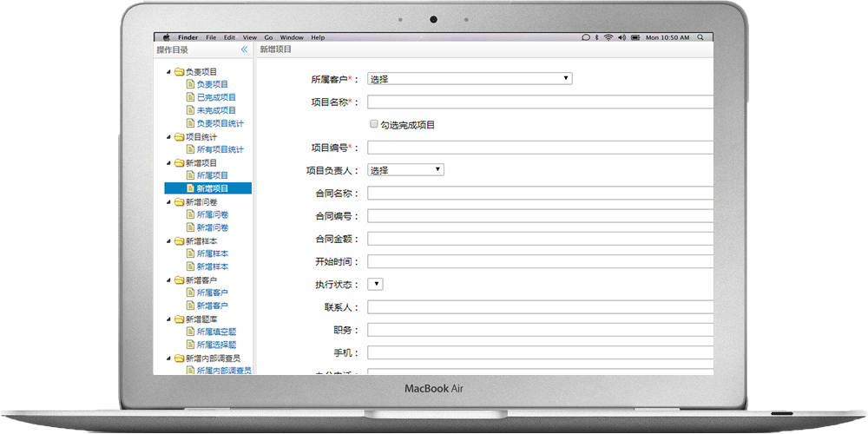Select the 所属填空题 tree item

tap(216, 332)
